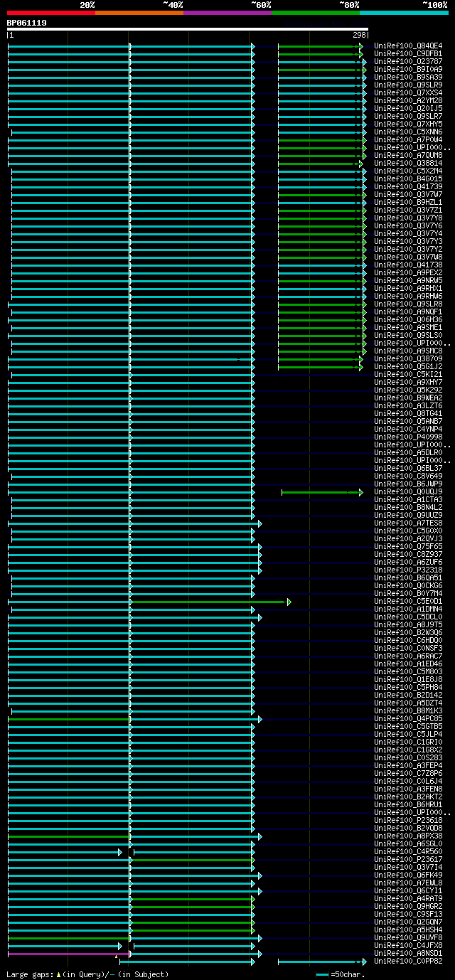Select the UniRef100_Q5K292 label
This screenshot has width=455, height=980.
pos(408,390)
